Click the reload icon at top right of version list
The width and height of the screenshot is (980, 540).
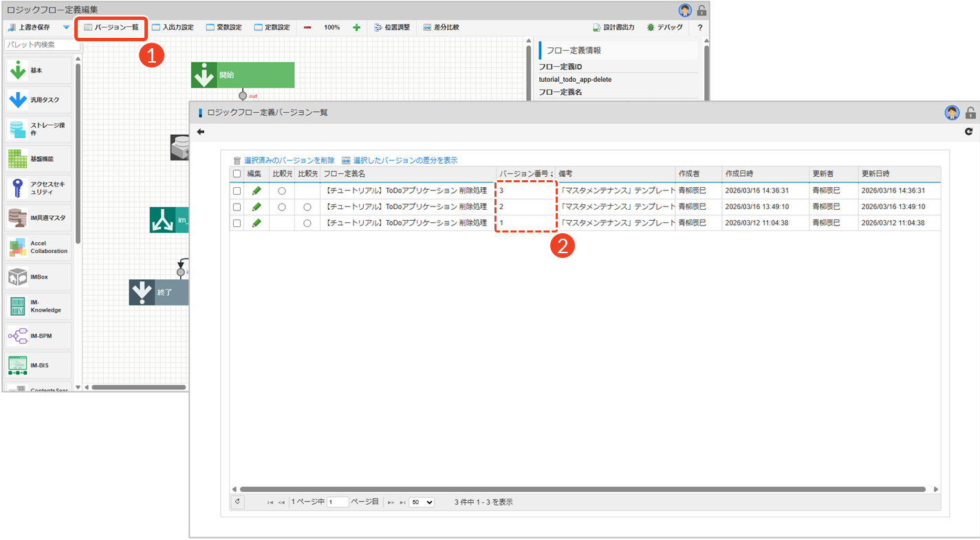(968, 131)
